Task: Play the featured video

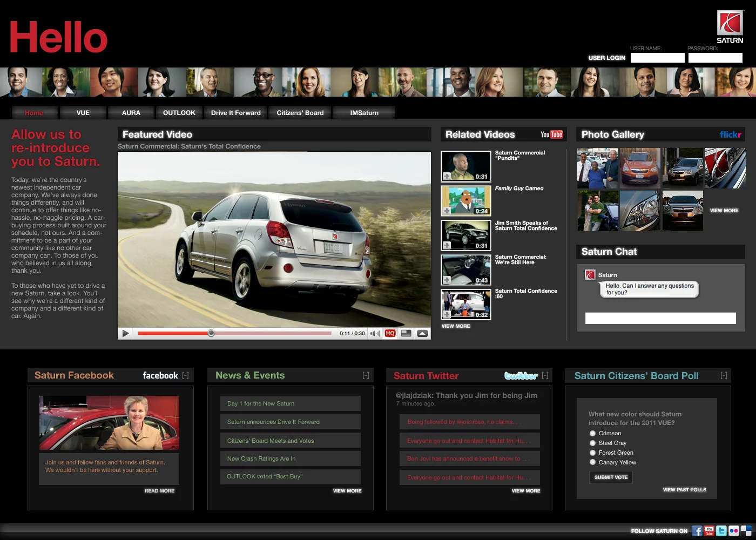Action: click(125, 333)
